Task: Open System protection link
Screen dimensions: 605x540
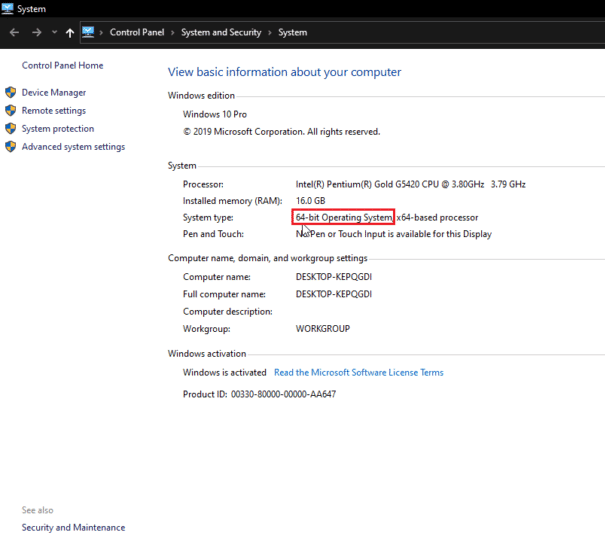Action: pos(58,129)
